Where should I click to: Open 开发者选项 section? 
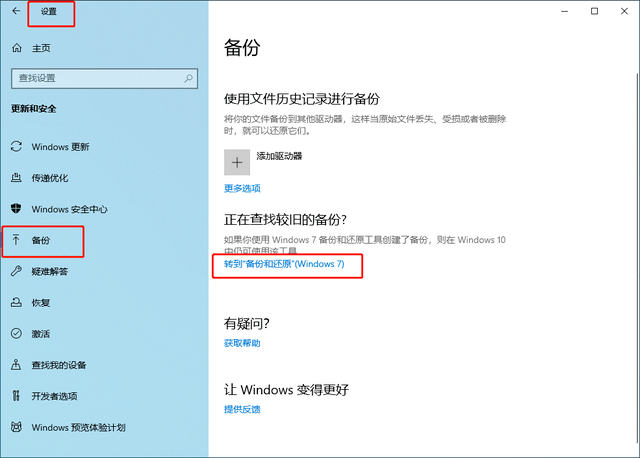coord(54,396)
